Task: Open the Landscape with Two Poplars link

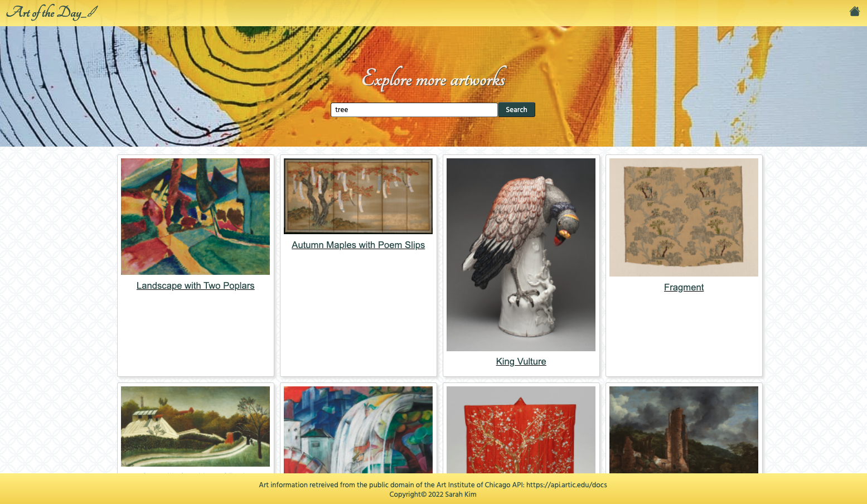Action: pos(195,285)
